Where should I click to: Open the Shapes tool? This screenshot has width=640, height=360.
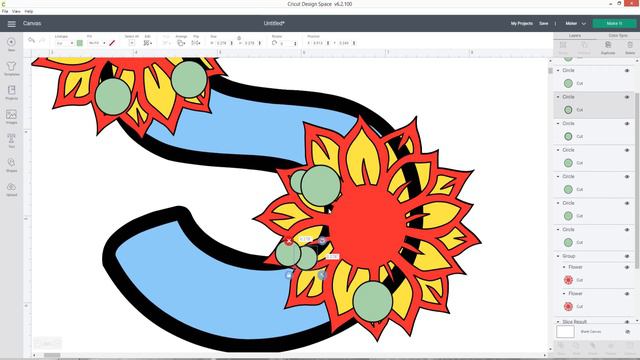[x=11, y=164]
